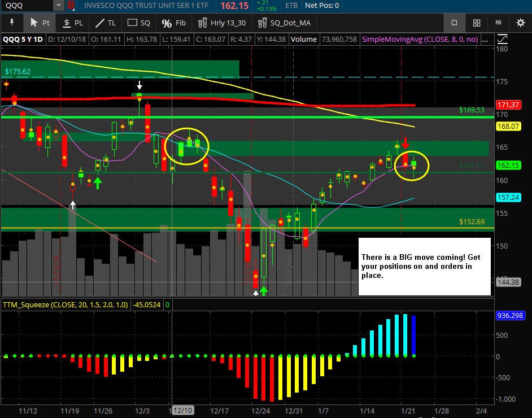Open the symbol selector dropdown arrow
532x418 pixels.
pyautogui.click(x=59, y=5)
